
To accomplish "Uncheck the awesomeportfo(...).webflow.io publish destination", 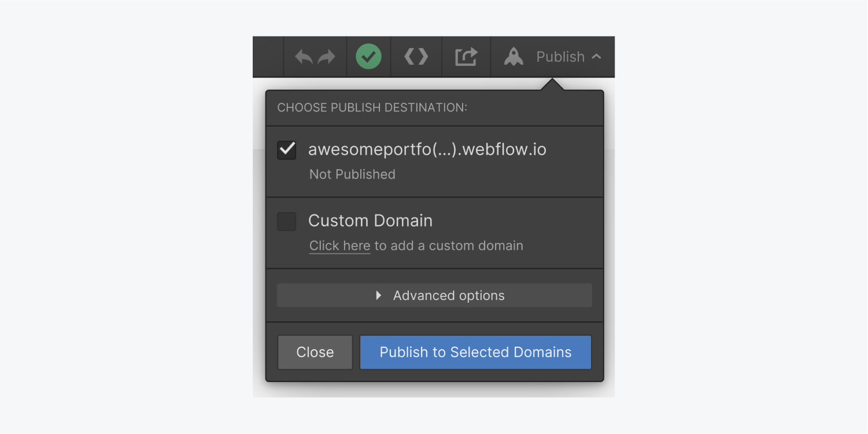I will click(286, 149).
